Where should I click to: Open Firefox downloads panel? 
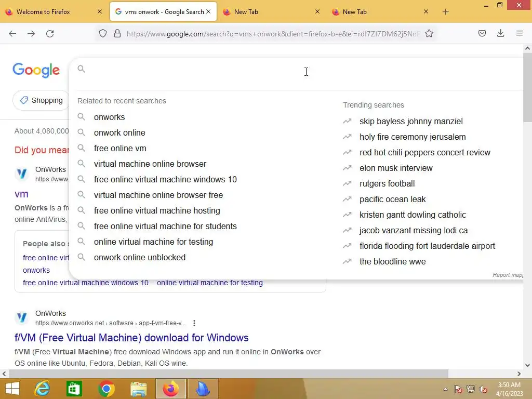click(500, 33)
